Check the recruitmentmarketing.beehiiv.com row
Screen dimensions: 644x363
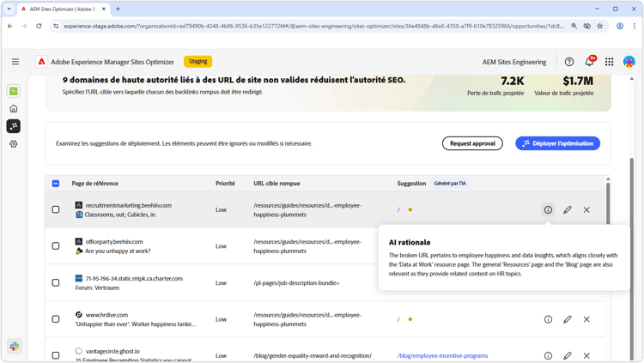click(56, 210)
